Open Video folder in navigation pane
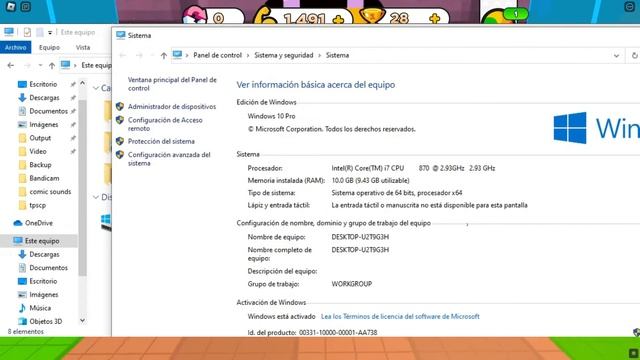The width and height of the screenshot is (640, 360). (38, 151)
